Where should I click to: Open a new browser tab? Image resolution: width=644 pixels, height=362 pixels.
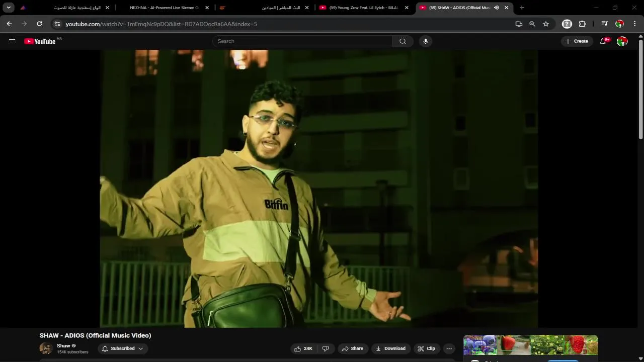(522, 8)
